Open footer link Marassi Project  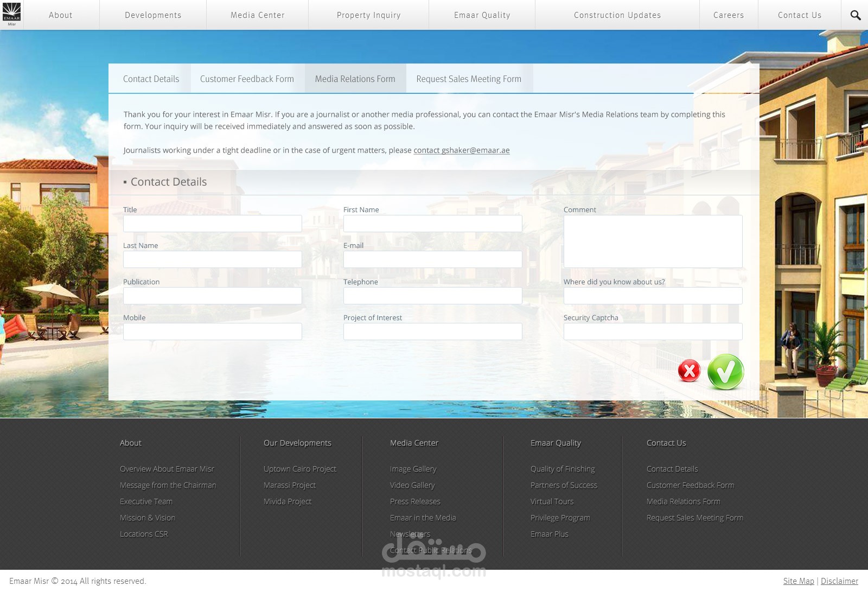pyautogui.click(x=290, y=485)
